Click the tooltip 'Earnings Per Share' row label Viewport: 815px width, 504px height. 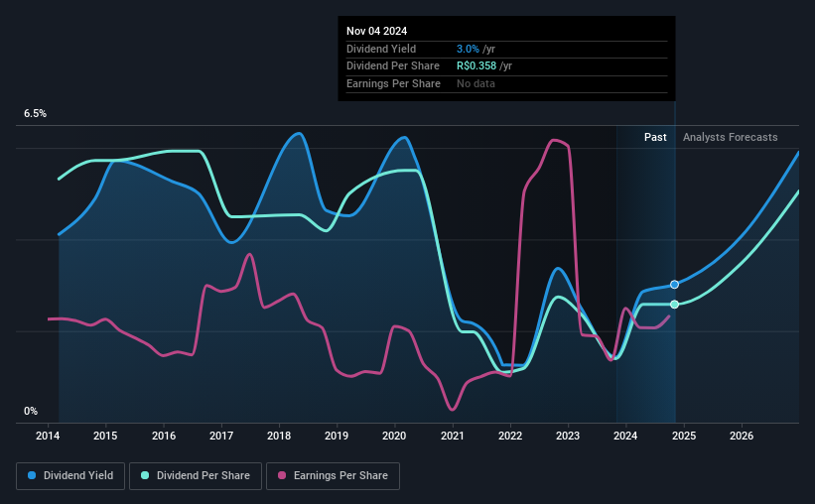393,83
